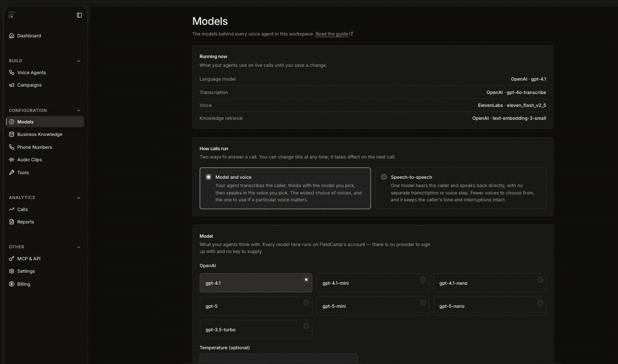Click the ElevenLabs · eleven_flash_v2_5 value
This screenshot has height=364, width=618.
[x=512, y=106]
